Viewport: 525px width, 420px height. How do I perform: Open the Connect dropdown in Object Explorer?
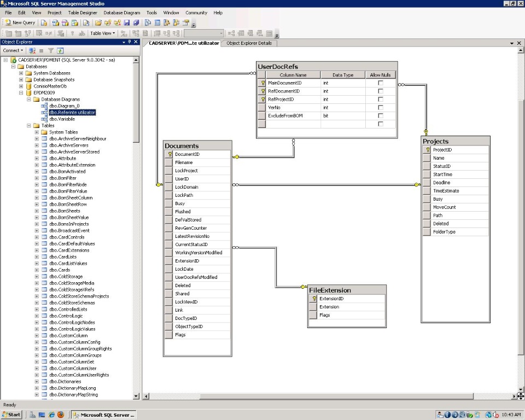[x=13, y=50]
